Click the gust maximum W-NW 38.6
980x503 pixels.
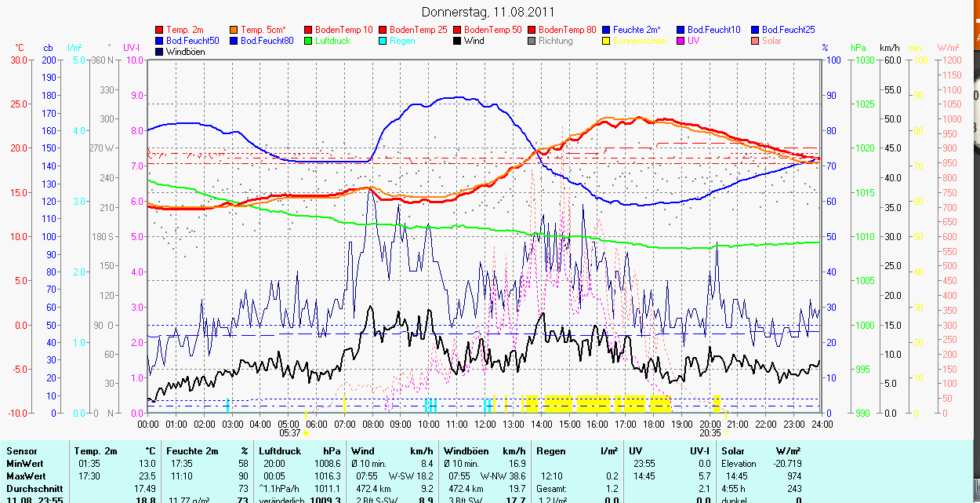coord(503,476)
